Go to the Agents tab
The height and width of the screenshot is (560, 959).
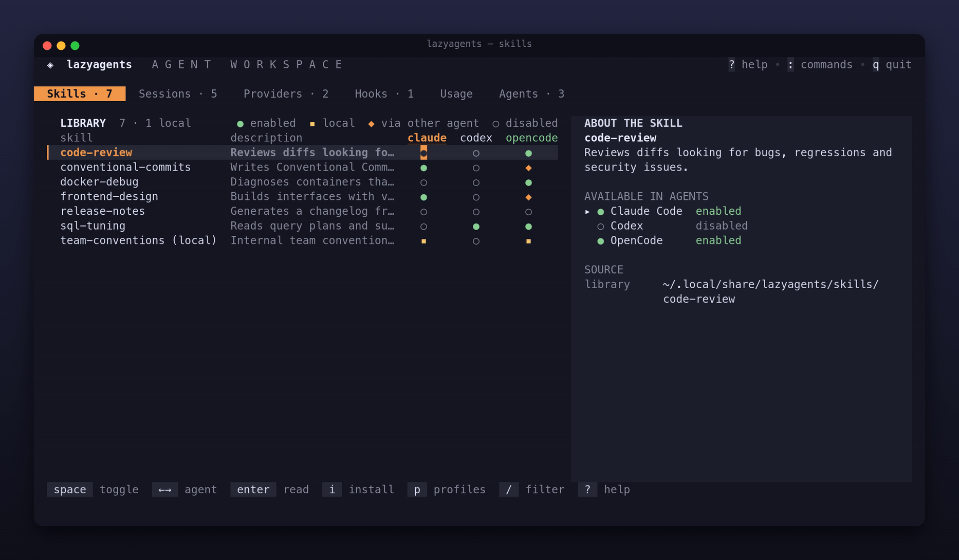(531, 94)
